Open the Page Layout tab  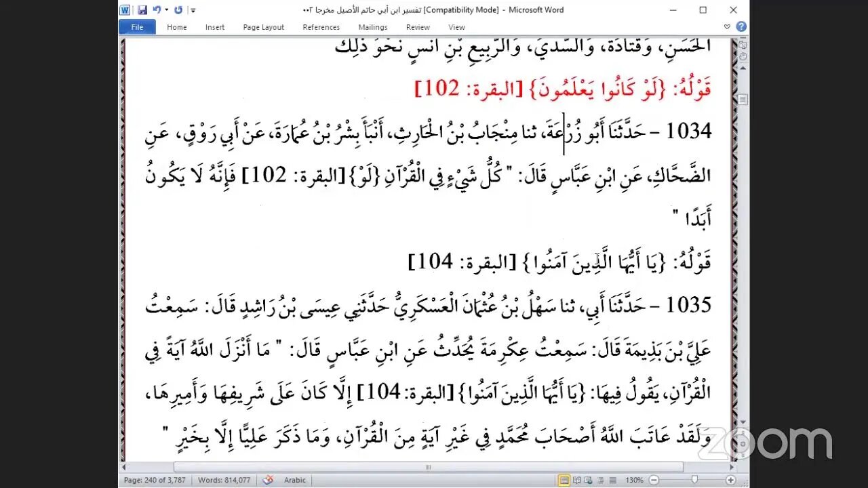(264, 27)
